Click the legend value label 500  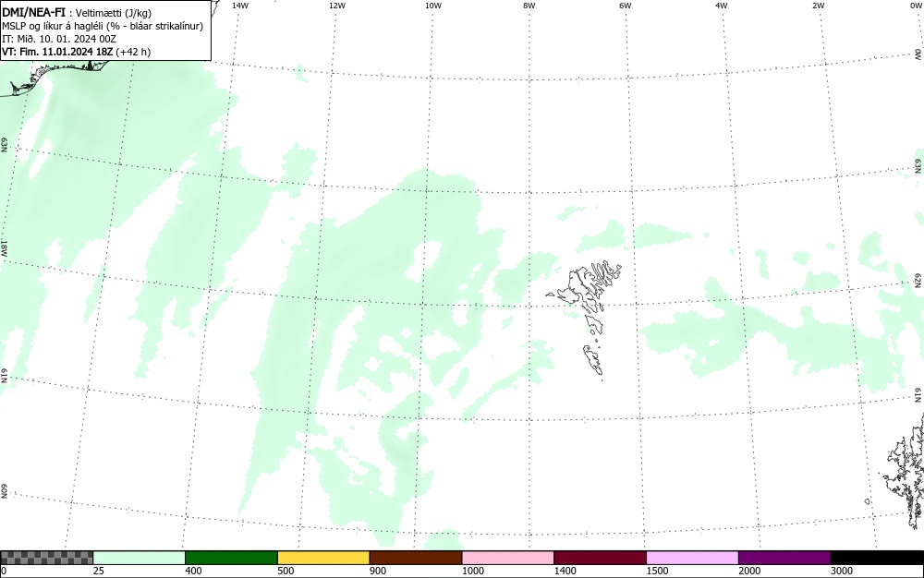[x=286, y=571]
